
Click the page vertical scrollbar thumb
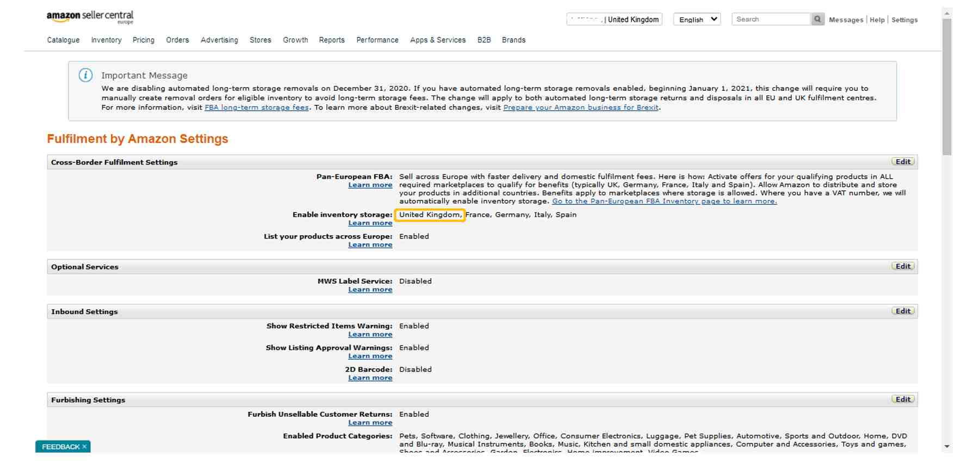pos(947,87)
